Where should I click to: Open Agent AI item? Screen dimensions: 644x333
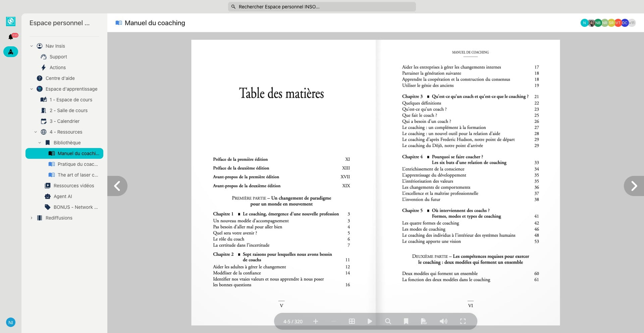pyautogui.click(x=63, y=196)
